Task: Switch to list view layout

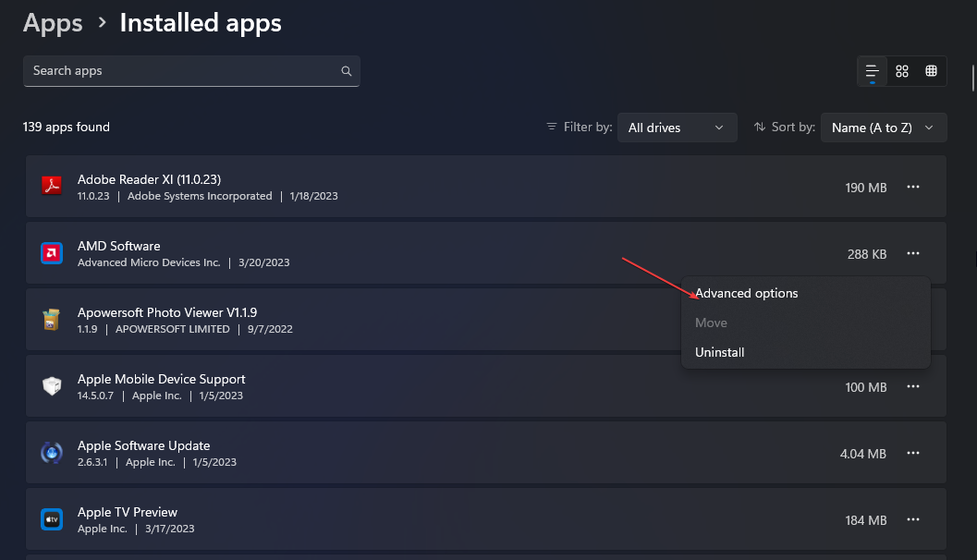Action: [x=872, y=71]
